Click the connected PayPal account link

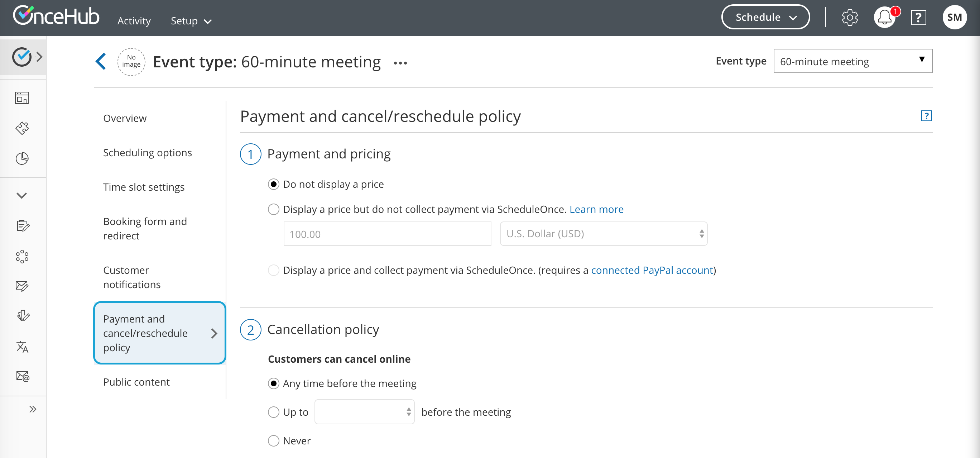tap(652, 270)
